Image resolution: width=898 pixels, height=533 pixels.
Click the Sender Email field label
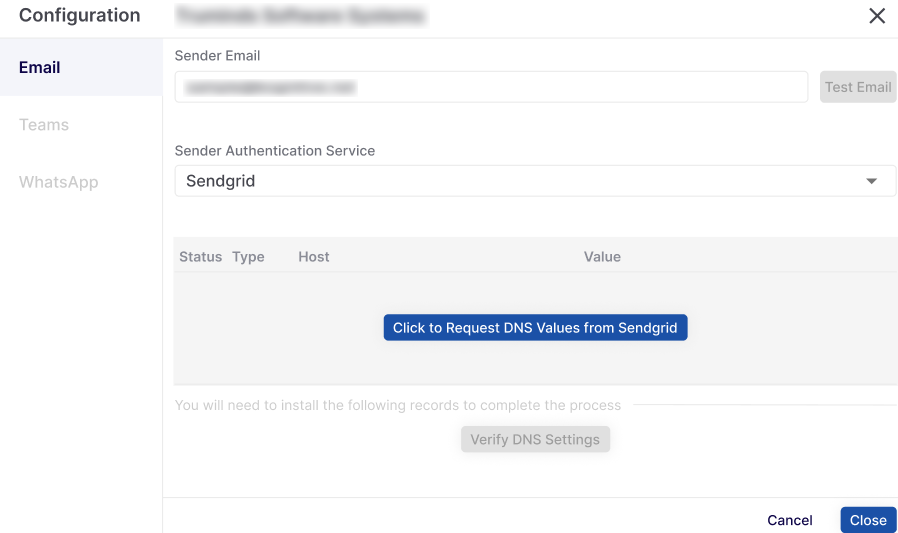coord(217,56)
